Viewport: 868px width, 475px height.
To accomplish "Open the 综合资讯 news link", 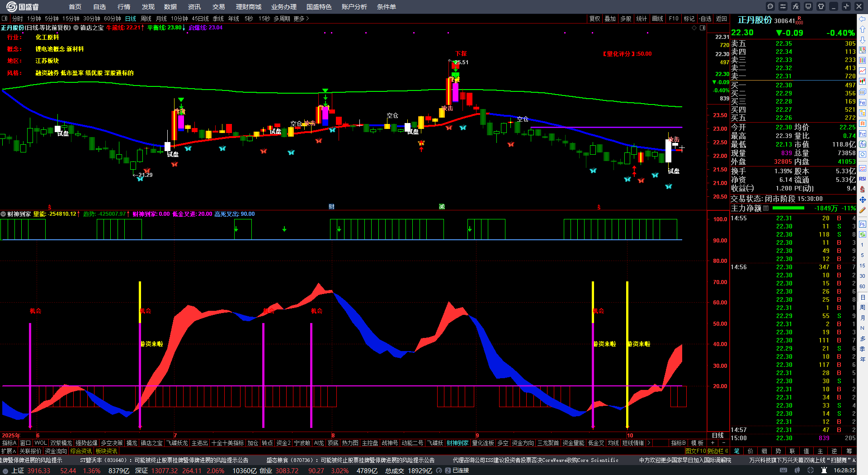I will [81, 451].
